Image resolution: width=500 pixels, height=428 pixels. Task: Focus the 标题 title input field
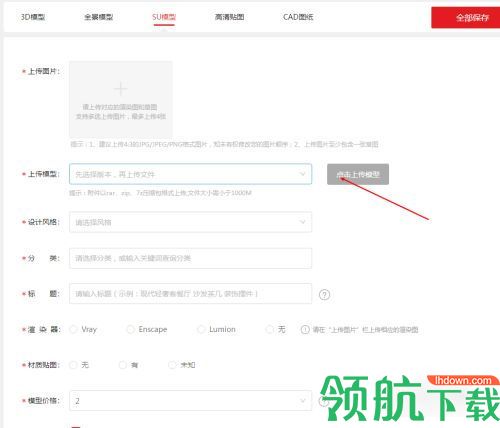190,294
